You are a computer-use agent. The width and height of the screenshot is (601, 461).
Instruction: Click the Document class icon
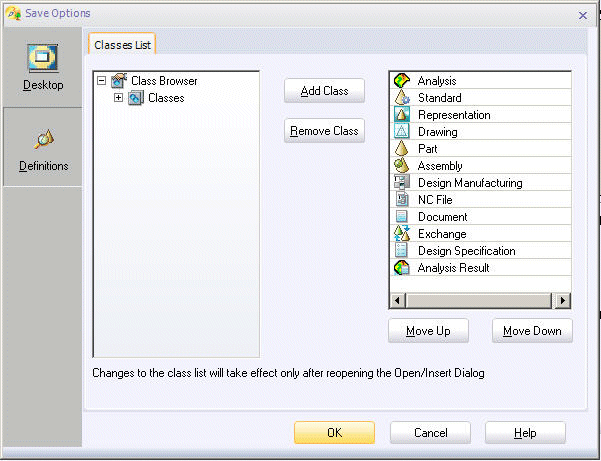pos(402,217)
